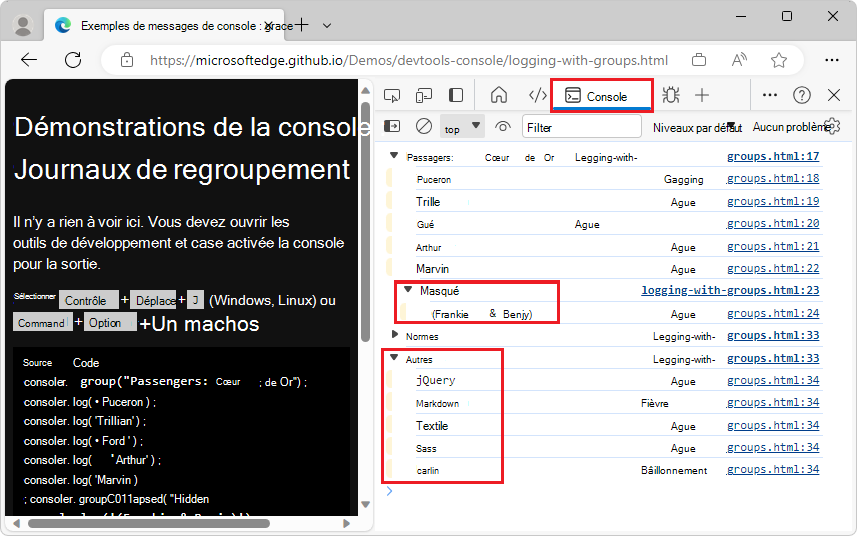Open source link groups.html:17
Image resolution: width=857 pixels, height=536 pixels.
click(773, 157)
